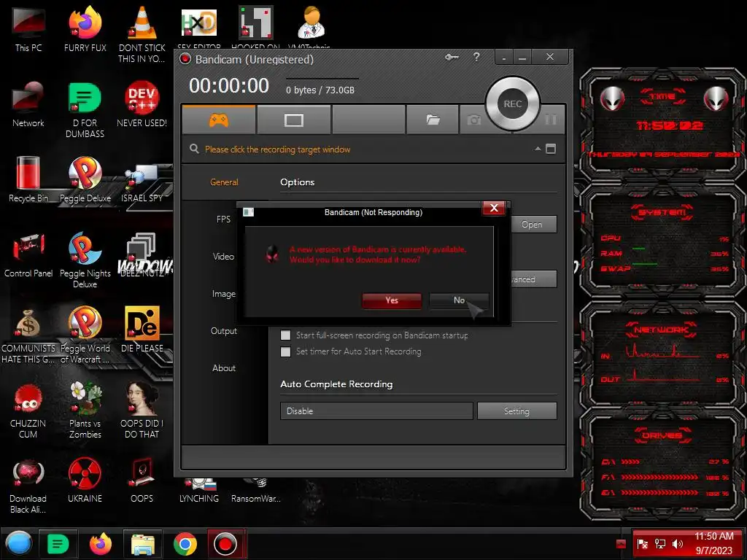Click the Bandicam taskbar button
Viewport: 747px width, 560px height.
click(x=225, y=543)
